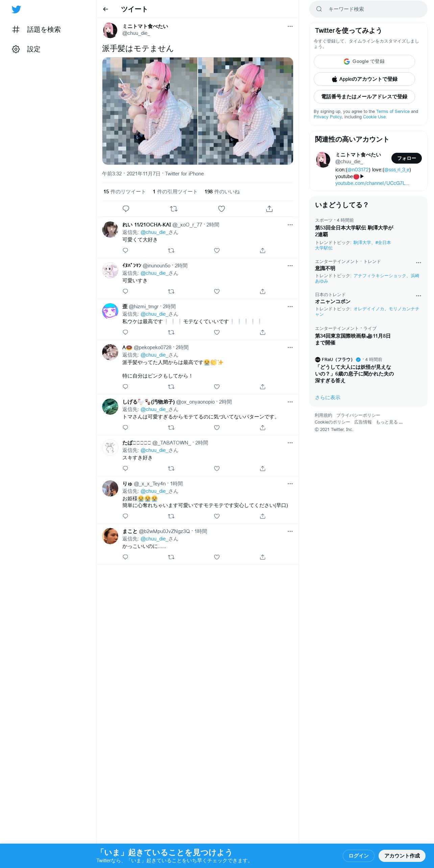434x868 pixels.
Task: Like the main tweet with heart icon
Action: pos(221,209)
